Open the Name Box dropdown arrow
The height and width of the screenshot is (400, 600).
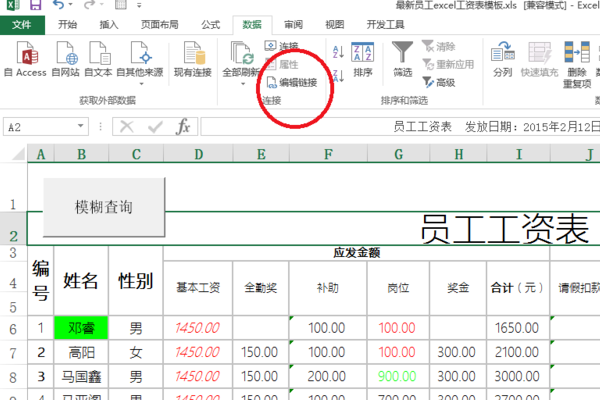81,126
